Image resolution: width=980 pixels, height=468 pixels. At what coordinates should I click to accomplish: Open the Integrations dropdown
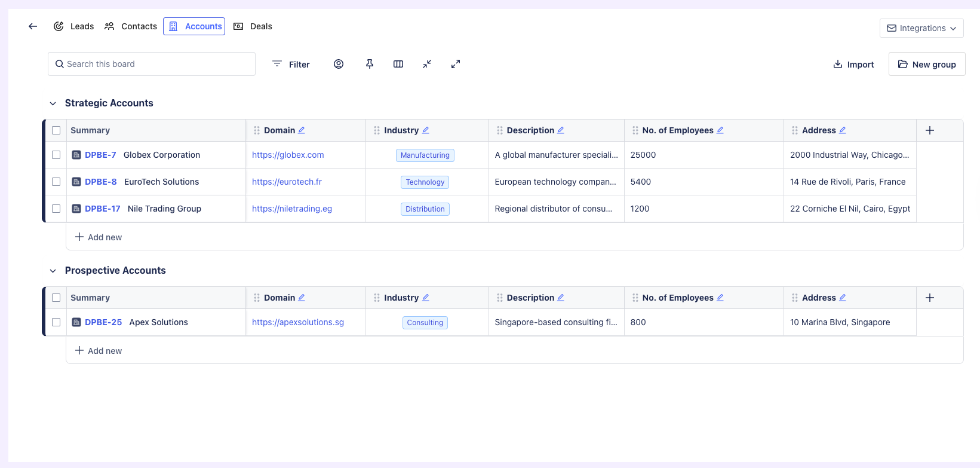tap(921, 28)
